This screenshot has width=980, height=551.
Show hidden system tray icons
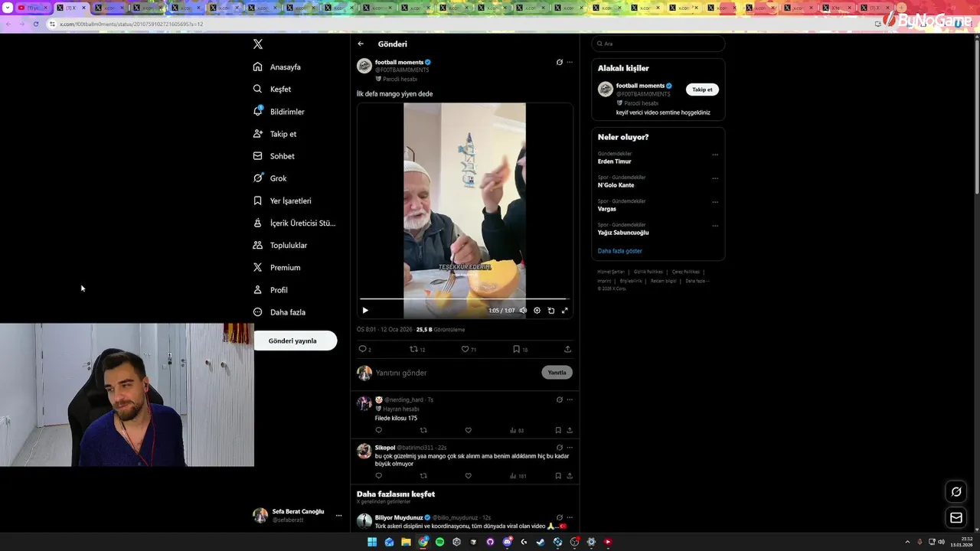908,541
